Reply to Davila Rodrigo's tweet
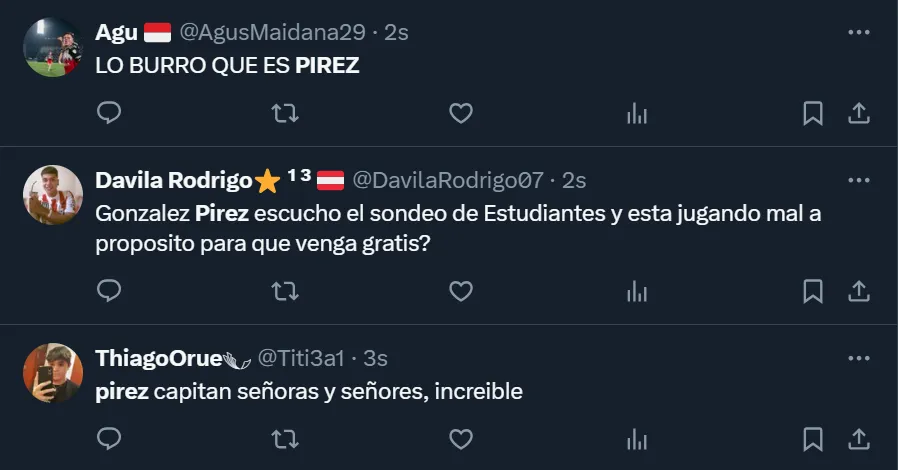898x470 pixels. 109,291
